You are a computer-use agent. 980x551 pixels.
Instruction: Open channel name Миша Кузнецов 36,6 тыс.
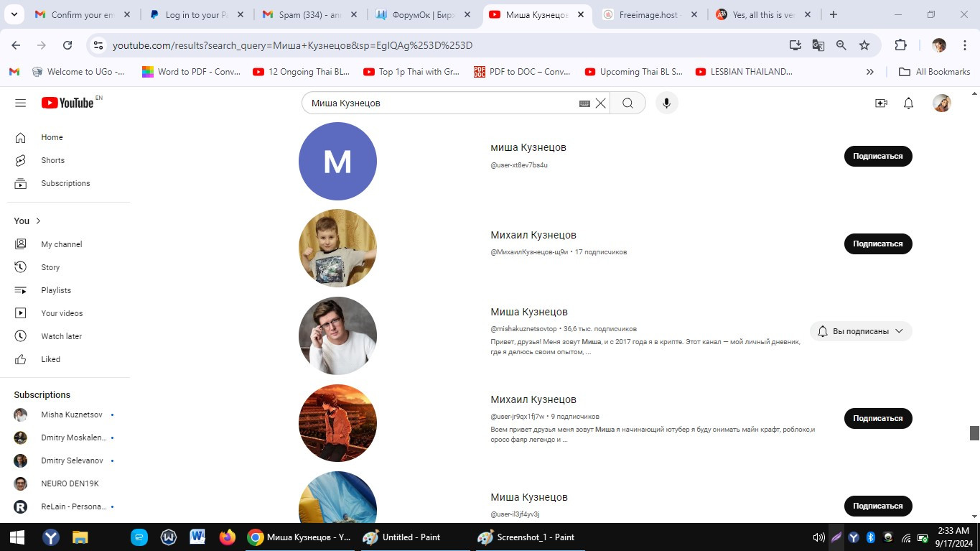[x=529, y=312]
